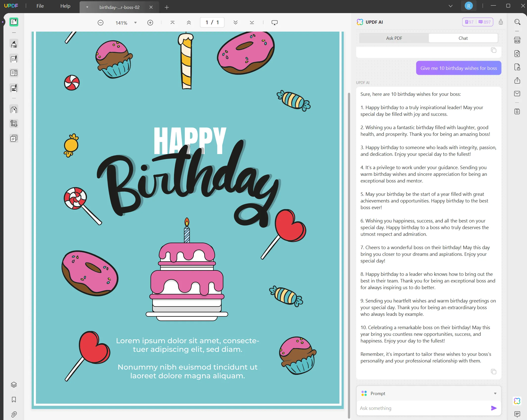Click the copy response icon in AI chat
The width and height of the screenshot is (527, 420).
(493, 371)
